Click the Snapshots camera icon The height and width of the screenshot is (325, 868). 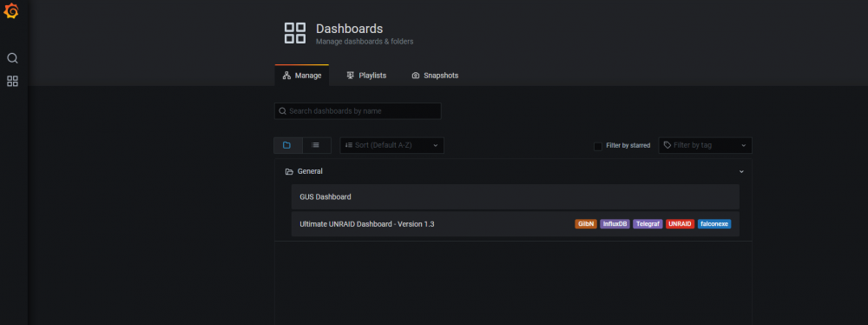[416, 76]
